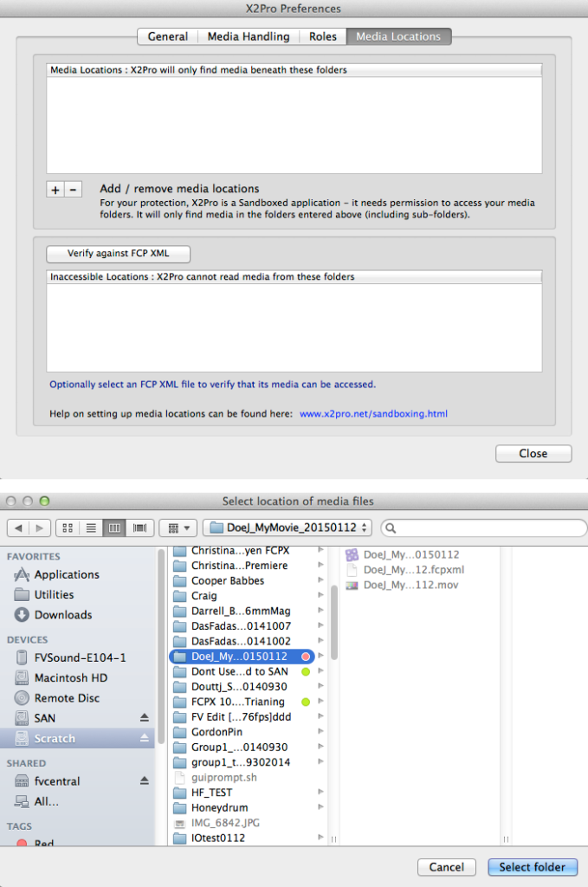
Task: Select the Media Locations tab
Action: [398, 36]
